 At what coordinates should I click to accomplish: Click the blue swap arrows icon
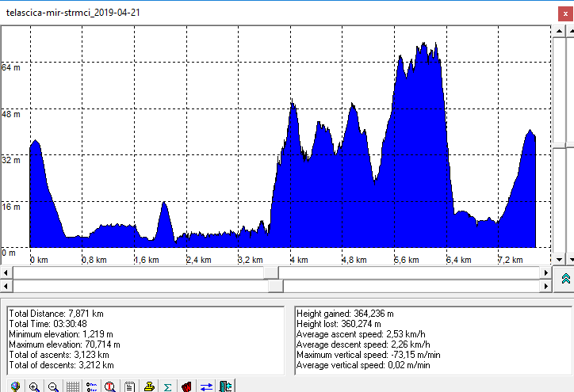pyautogui.click(x=205, y=386)
